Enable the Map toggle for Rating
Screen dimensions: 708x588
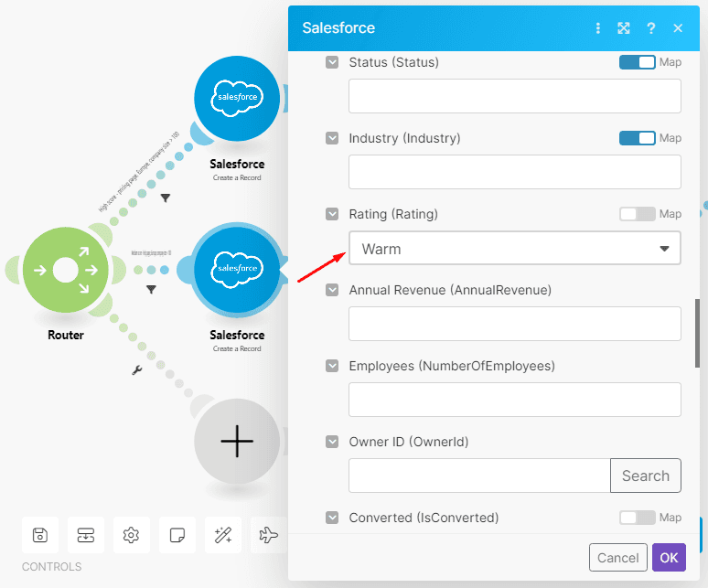coord(637,214)
